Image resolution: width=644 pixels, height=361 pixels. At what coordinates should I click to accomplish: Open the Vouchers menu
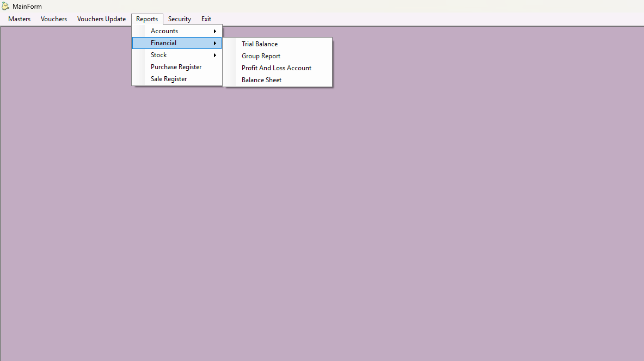point(54,19)
